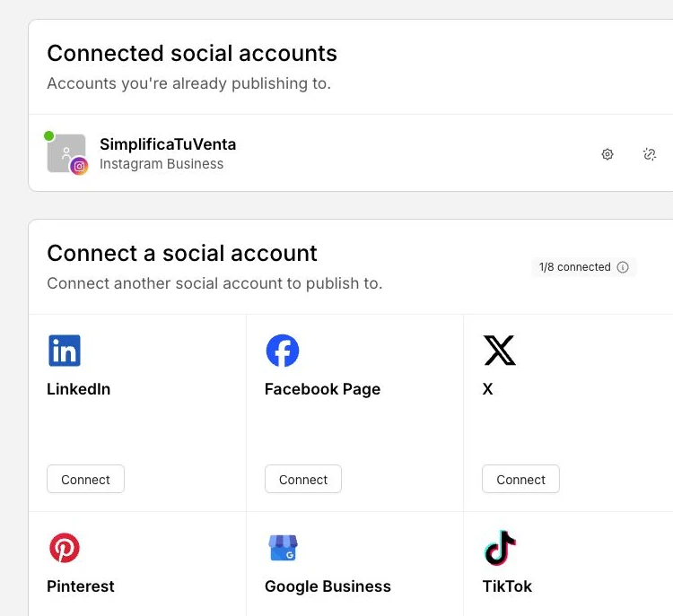Click the info icon beside 1/8 connected

[x=623, y=267]
